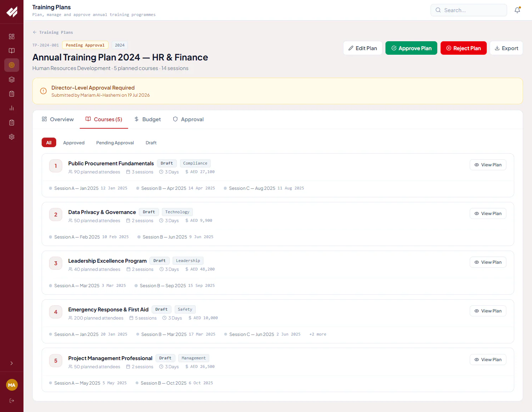This screenshot has height=412, width=532.
Task: Filter courses by Approved
Action: [x=74, y=143]
